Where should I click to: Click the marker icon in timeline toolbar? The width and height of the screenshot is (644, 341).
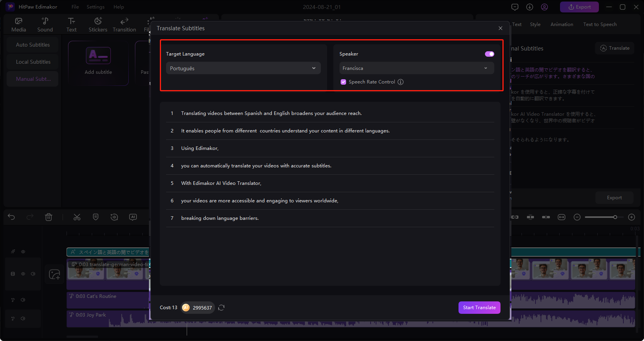96,217
